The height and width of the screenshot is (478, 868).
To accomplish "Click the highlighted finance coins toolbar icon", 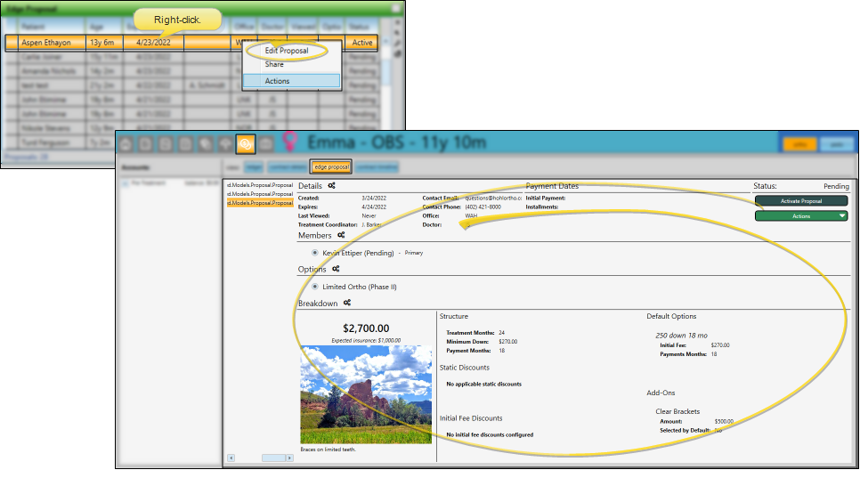I will click(x=246, y=143).
